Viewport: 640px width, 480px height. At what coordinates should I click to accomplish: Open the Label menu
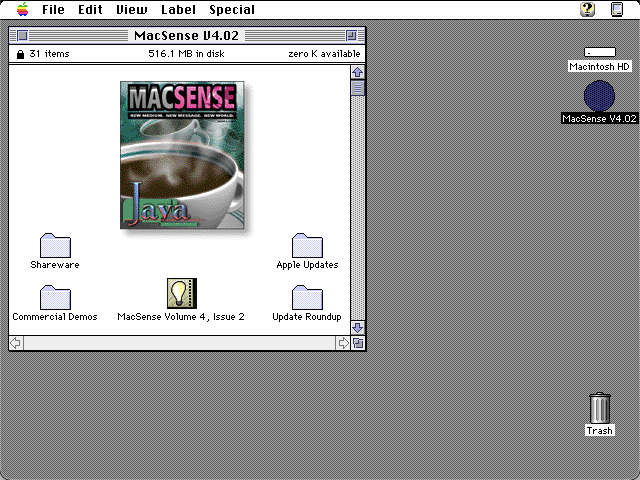point(178,9)
